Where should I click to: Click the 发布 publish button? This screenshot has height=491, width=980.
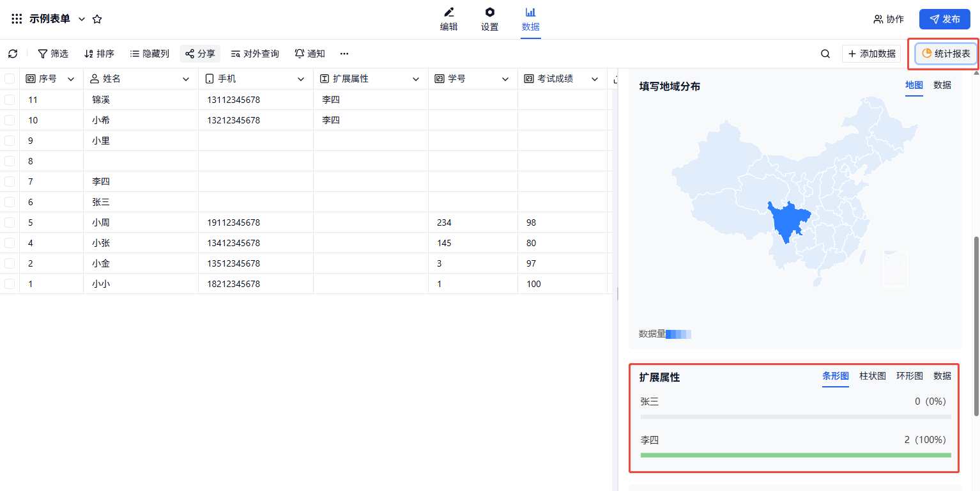tap(944, 19)
